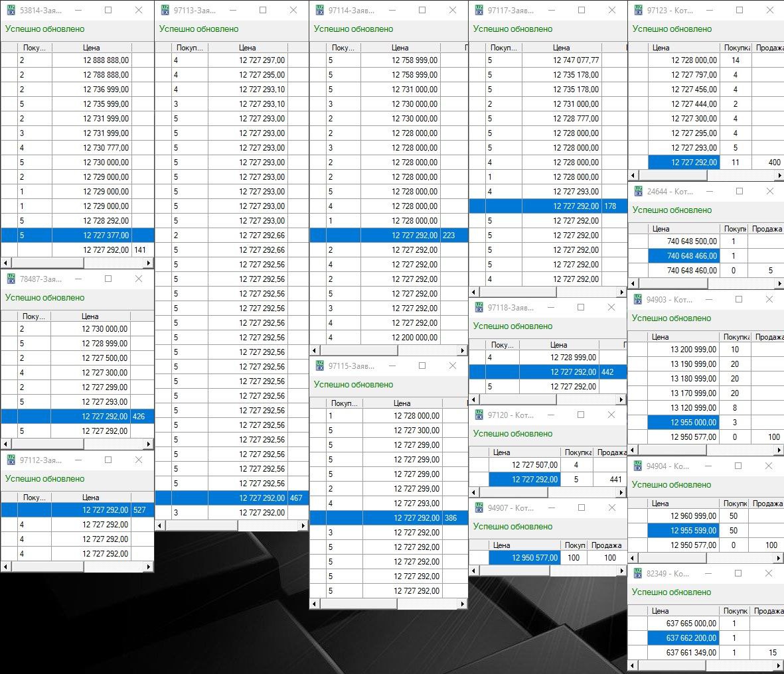Click the left scroll arrow in the 97115 window

pos(315,604)
